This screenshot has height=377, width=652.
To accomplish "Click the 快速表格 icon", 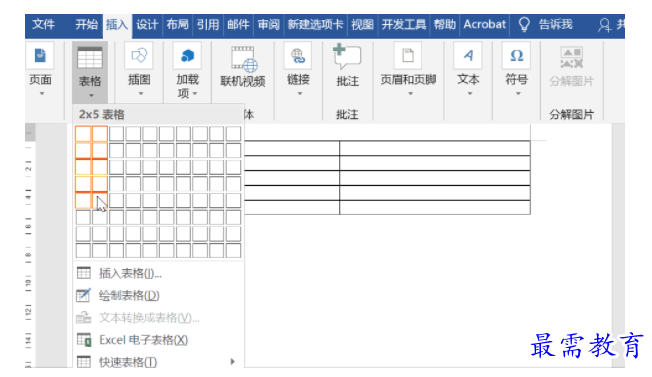I will (x=84, y=362).
